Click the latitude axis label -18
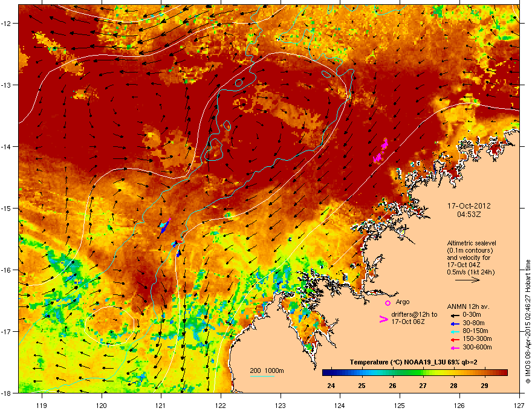This screenshot has height=411, width=532. tap(7, 393)
